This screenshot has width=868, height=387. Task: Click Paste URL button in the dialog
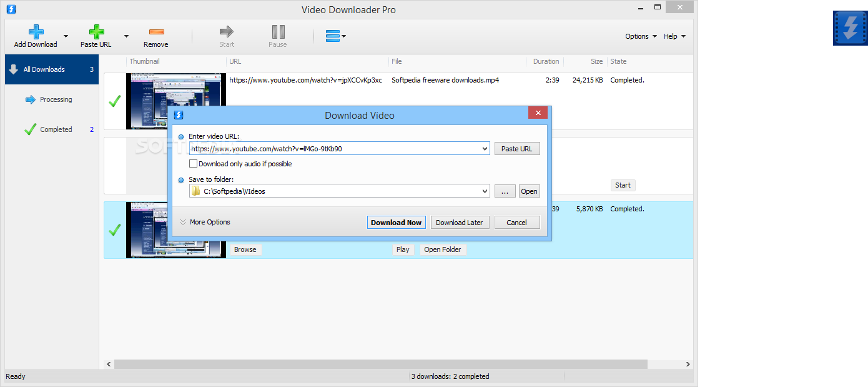tap(517, 149)
